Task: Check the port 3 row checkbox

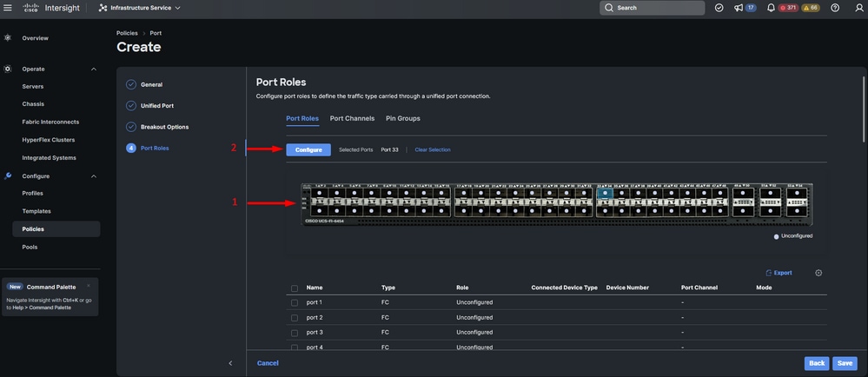Action: (x=295, y=333)
